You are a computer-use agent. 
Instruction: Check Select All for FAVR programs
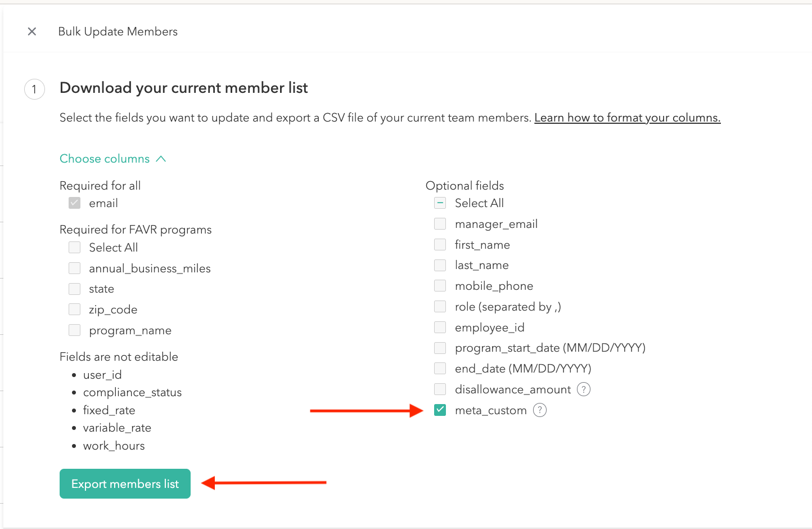click(x=75, y=248)
